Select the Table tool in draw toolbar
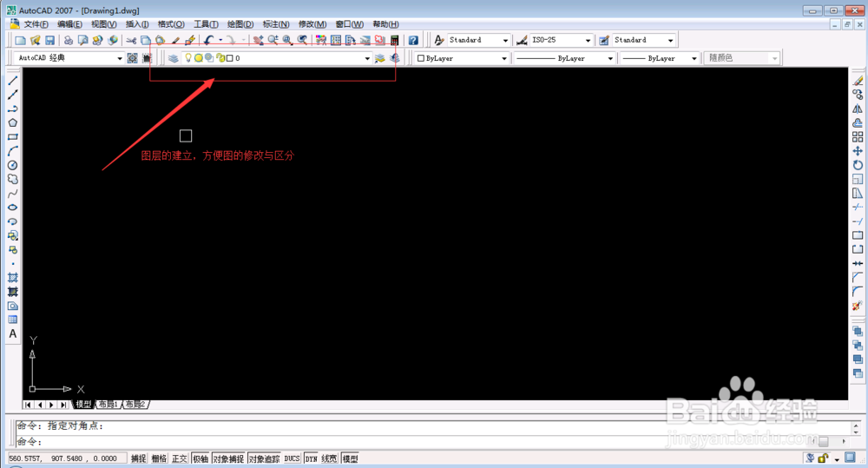Viewport: 868px width, 468px height. [x=13, y=320]
